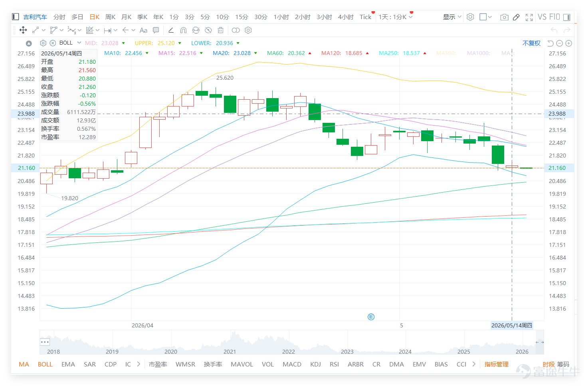Expand range measurement tool options arrow
The image size is (588, 386).
click(115, 30)
